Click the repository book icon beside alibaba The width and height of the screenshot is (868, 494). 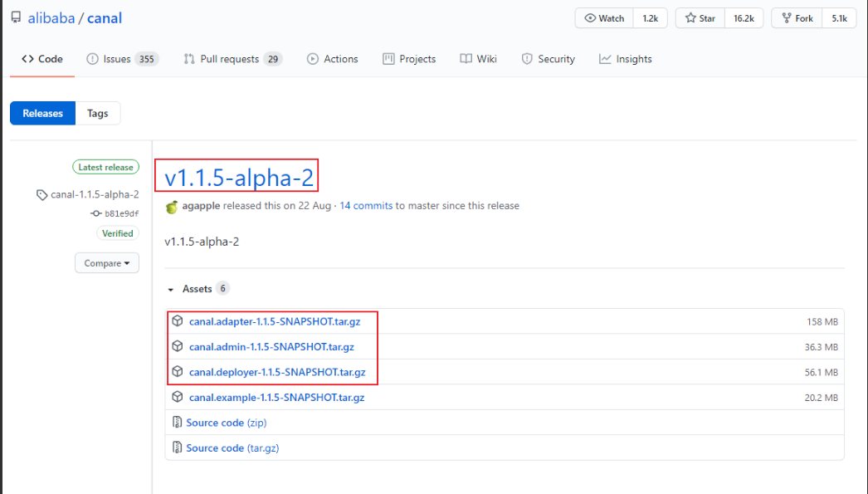click(x=16, y=17)
